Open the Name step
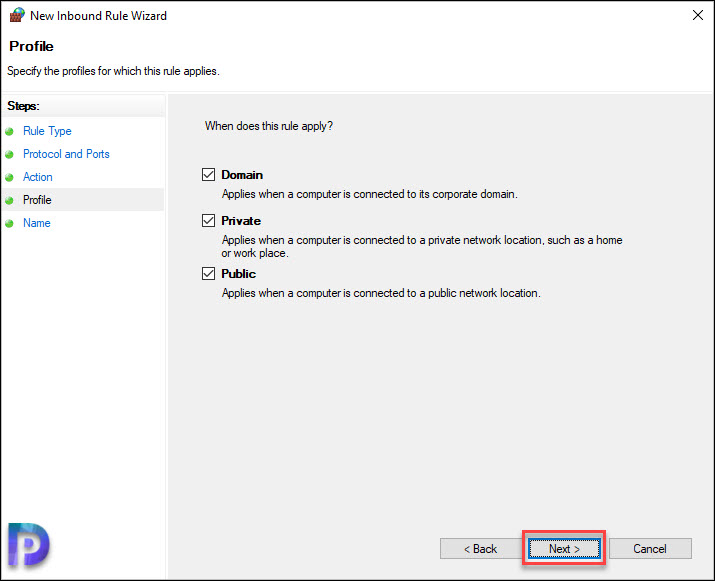 [x=36, y=223]
